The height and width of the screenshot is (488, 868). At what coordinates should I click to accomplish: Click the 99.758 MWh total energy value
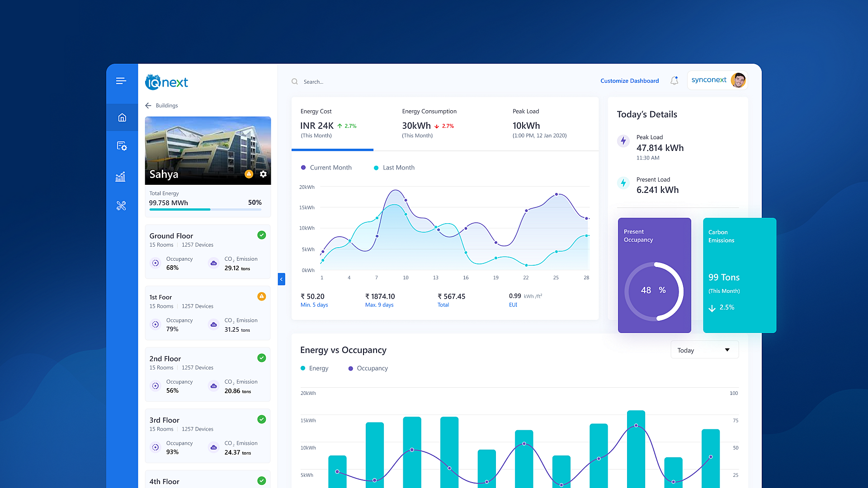pyautogui.click(x=169, y=203)
